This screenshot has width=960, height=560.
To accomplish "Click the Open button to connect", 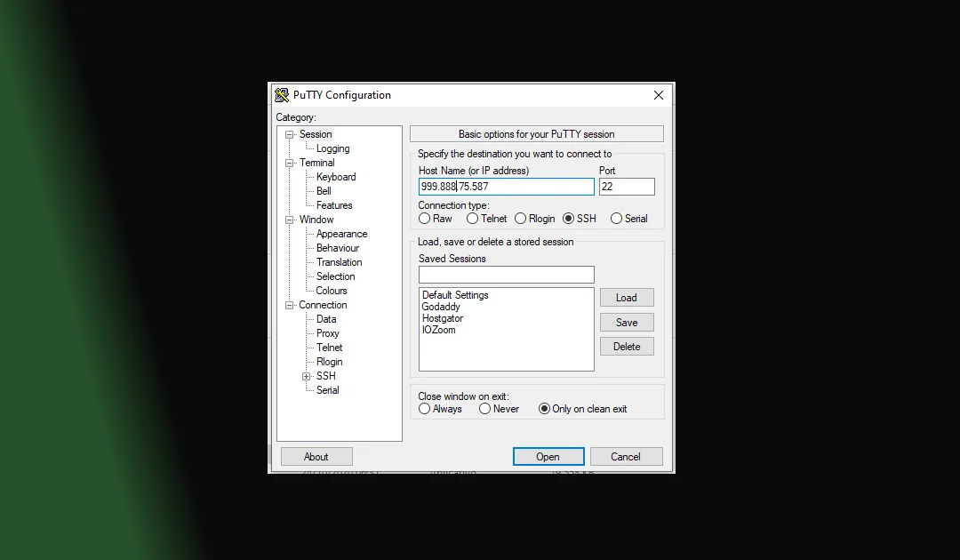I will coord(548,457).
